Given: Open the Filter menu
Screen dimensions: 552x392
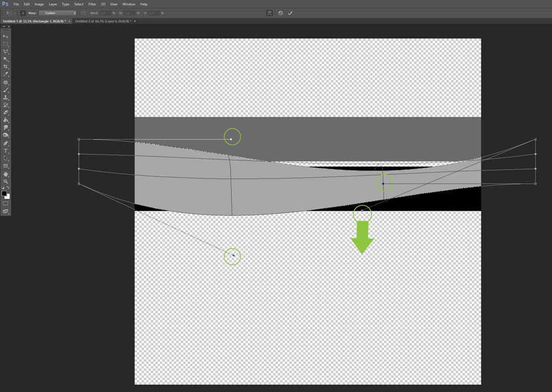Looking at the screenshot, I should coord(92,4).
